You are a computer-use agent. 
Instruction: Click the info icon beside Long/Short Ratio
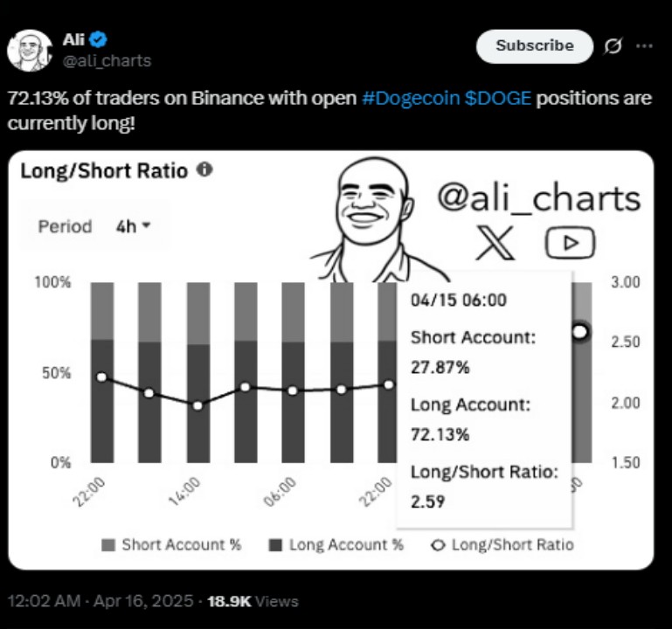(204, 169)
